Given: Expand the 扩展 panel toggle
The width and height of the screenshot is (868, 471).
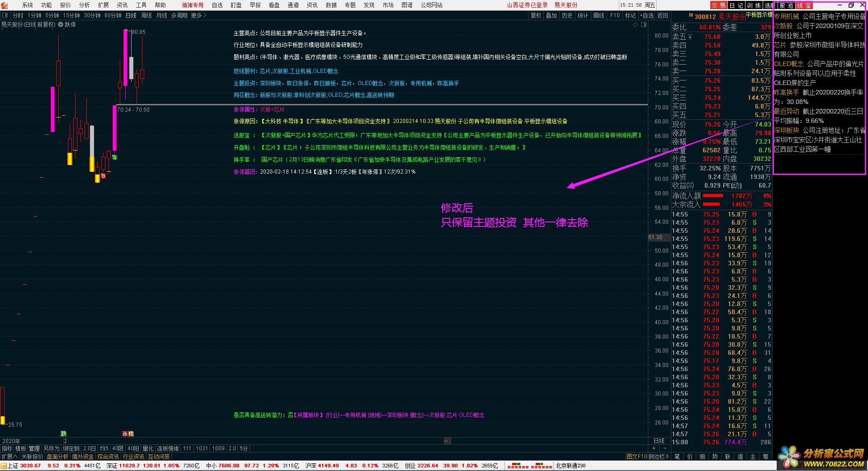Looking at the screenshot, I should (9, 457).
